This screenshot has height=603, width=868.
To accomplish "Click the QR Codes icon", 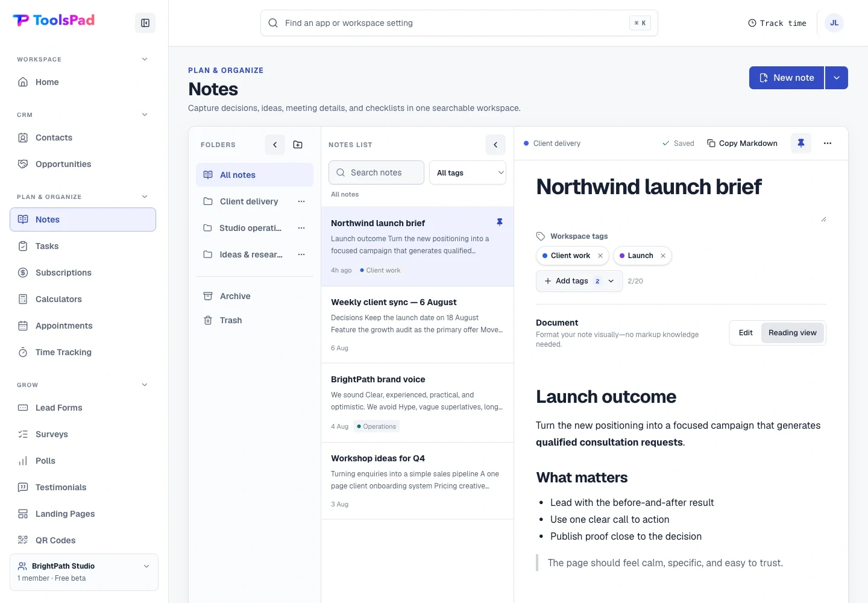I will coord(23,540).
